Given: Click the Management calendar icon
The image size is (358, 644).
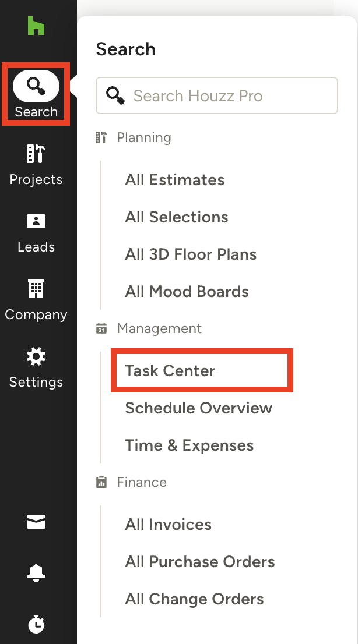Looking at the screenshot, I should (101, 328).
